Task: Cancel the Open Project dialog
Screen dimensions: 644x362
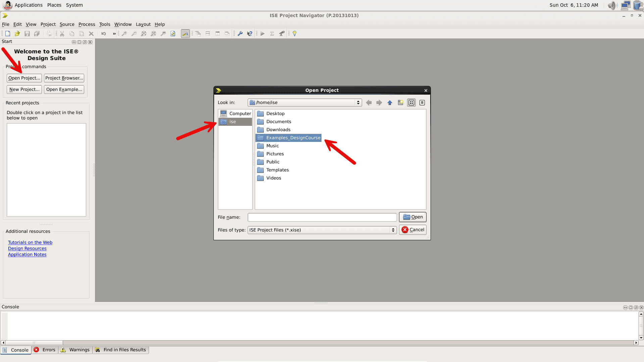Action: [x=412, y=230]
